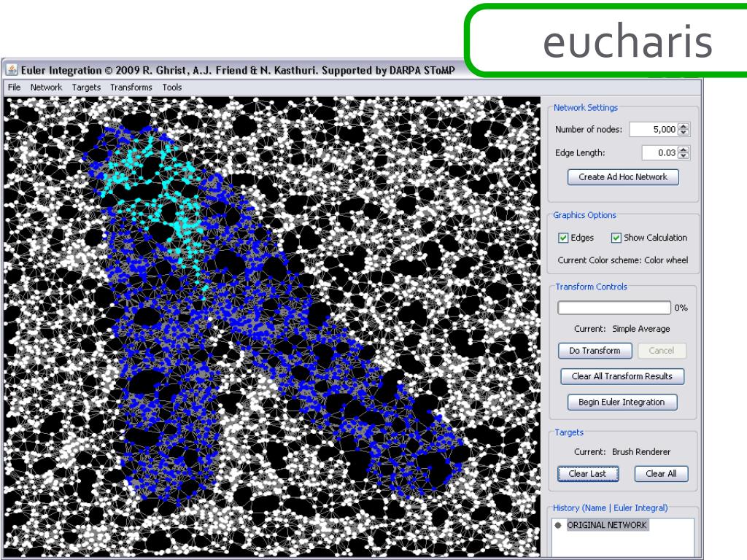Click the 0% progress percentage text

[681, 308]
